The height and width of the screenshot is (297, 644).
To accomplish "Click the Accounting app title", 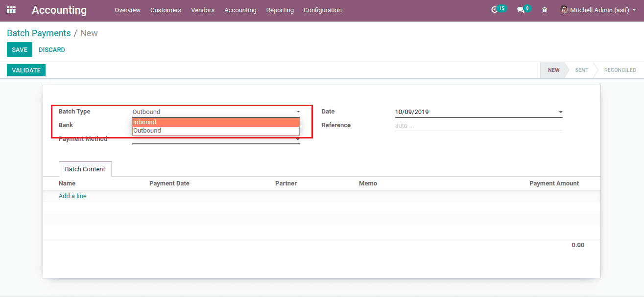I will 59,10.
